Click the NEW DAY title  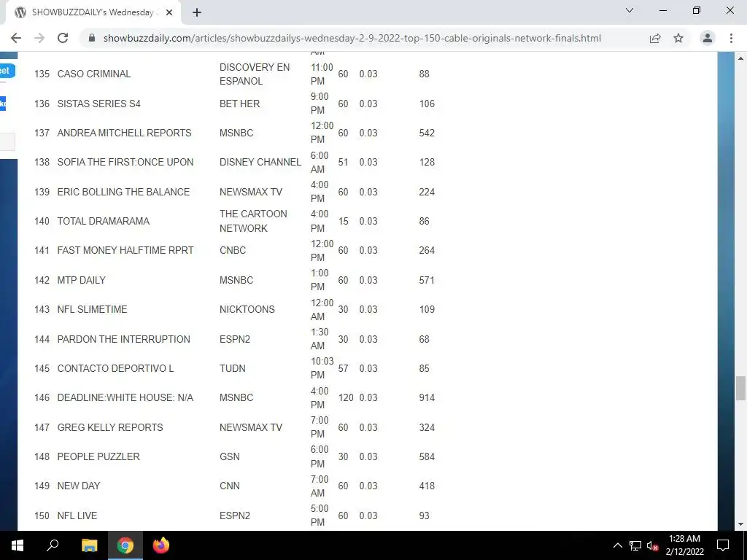click(79, 486)
